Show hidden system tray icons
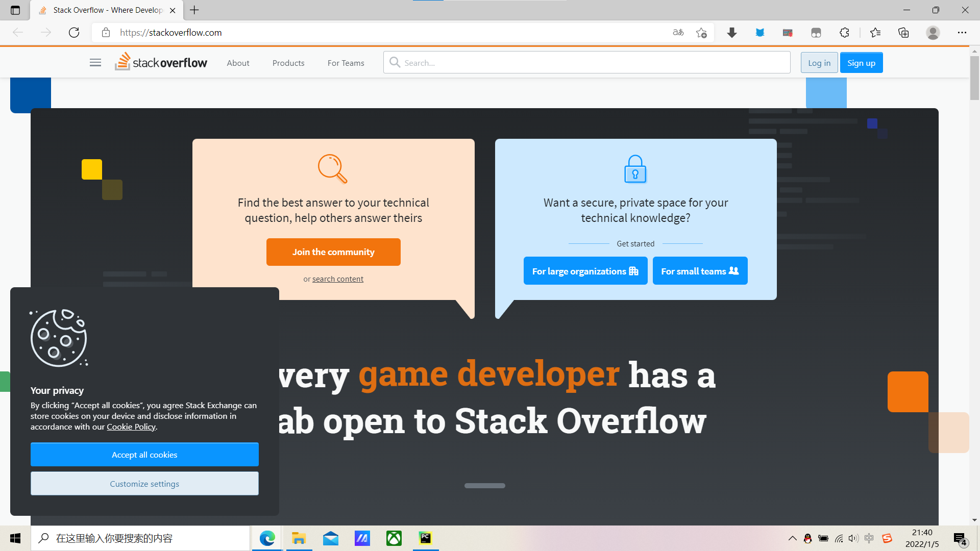This screenshot has width=980, height=551. (793, 538)
